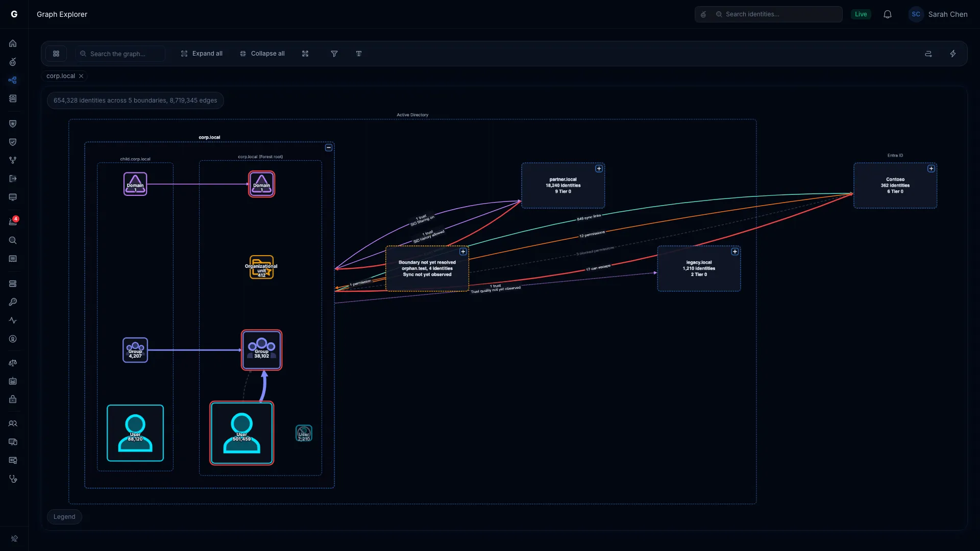980x551 pixels.
Task: Toggle the fit-to-screen icon in toolbar
Action: (305, 54)
